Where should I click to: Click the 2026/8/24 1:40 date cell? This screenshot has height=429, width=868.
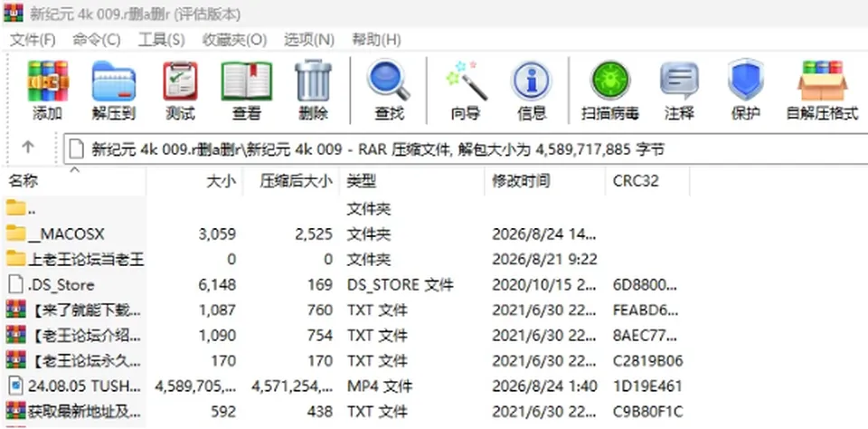[544, 386]
